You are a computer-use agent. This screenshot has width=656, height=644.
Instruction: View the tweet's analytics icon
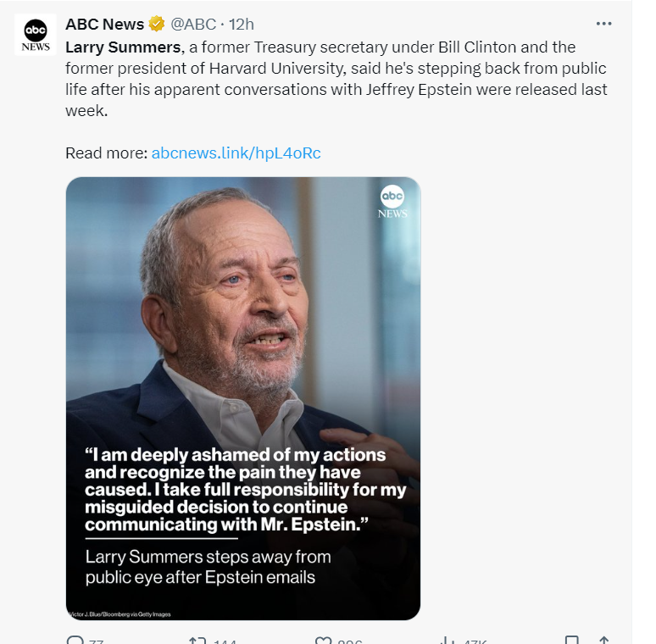coord(446,641)
